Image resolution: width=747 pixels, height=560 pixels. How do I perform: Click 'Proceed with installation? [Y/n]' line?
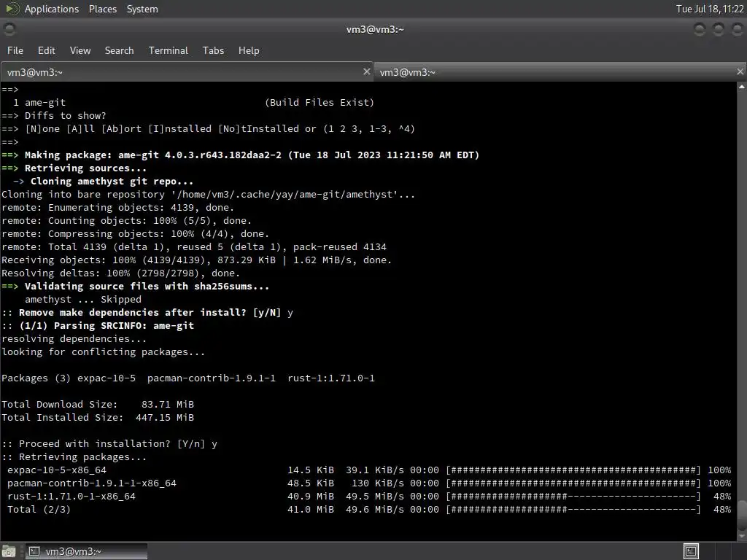tap(109, 444)
